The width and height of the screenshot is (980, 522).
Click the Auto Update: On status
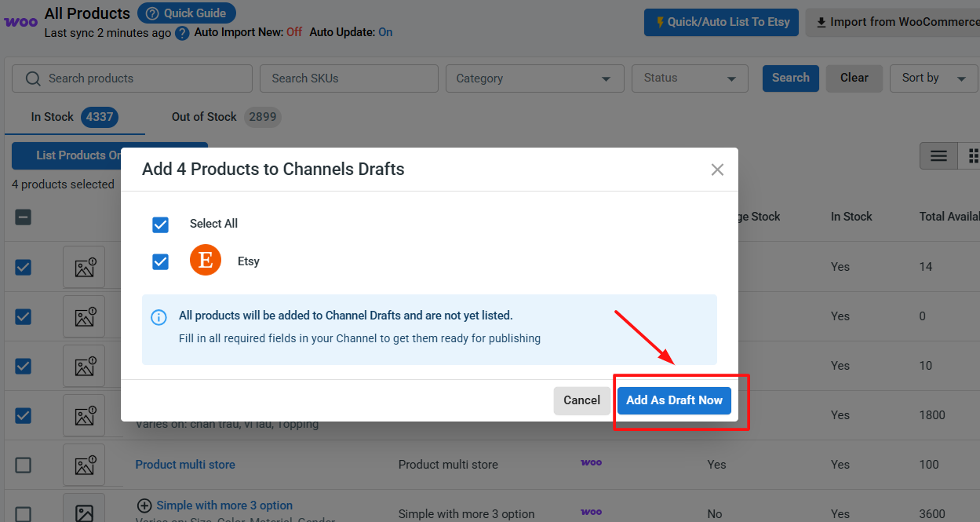click(352, 32)
